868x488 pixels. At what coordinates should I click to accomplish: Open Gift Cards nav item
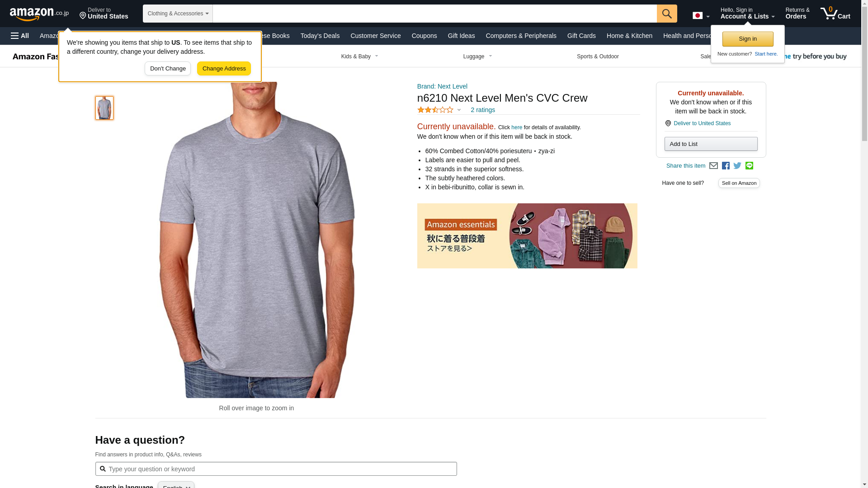click(581, 36)
